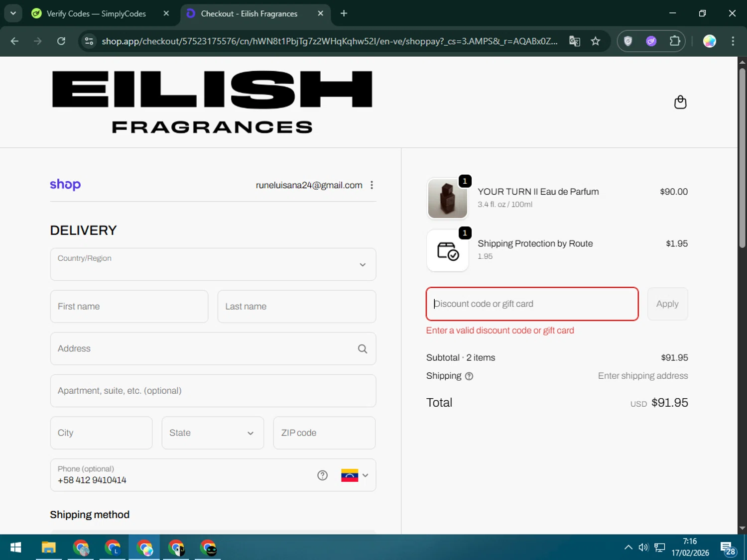Open a new browser tab
The height and width of the screenshot is (560, 747).
[x=344, y=13]
